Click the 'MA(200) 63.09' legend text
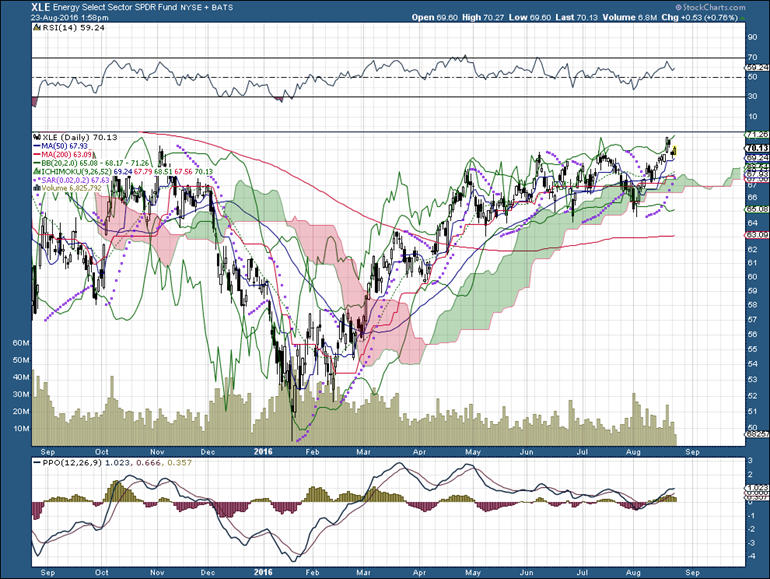The image size is (770, 579). click(x=67, y=155)
